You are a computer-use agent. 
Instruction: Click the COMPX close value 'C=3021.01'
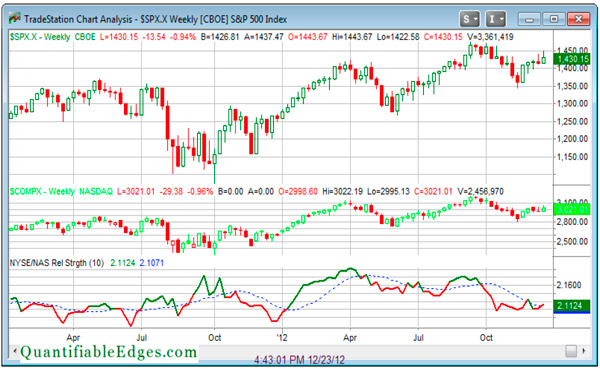(433, 191)
